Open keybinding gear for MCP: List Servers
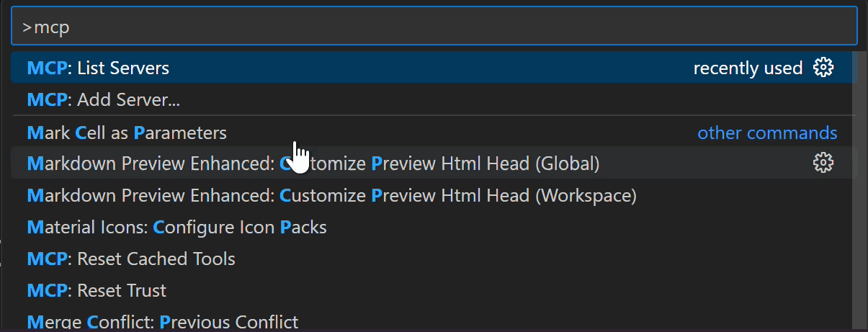868x332 pixels. [823, 68]
